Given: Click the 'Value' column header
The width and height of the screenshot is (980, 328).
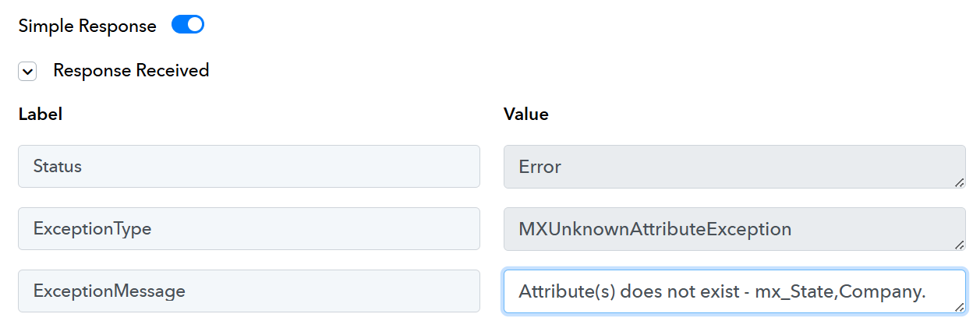Looking at the screenshot, I should coord(526,114).
